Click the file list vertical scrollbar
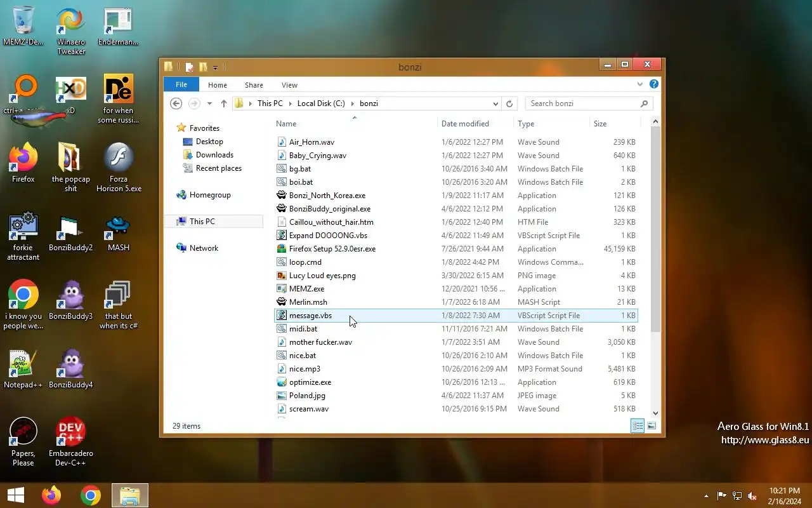812x508 pixels. point(655,229)
